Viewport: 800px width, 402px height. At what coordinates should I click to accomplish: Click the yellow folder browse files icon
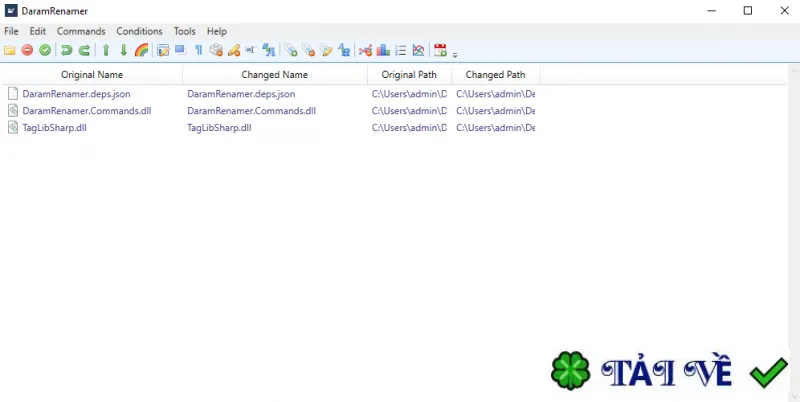click(10, 50)
